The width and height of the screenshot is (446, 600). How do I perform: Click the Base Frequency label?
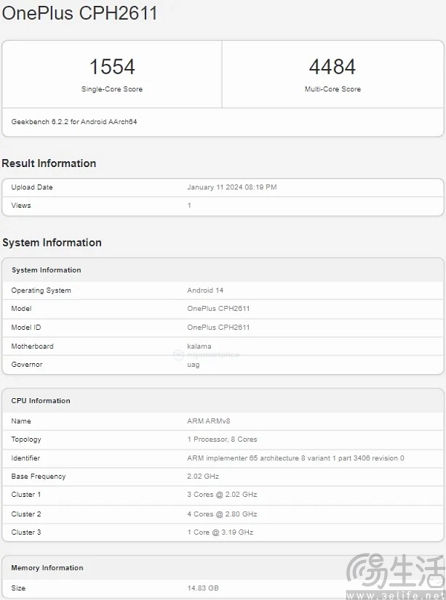coord(38,476)
